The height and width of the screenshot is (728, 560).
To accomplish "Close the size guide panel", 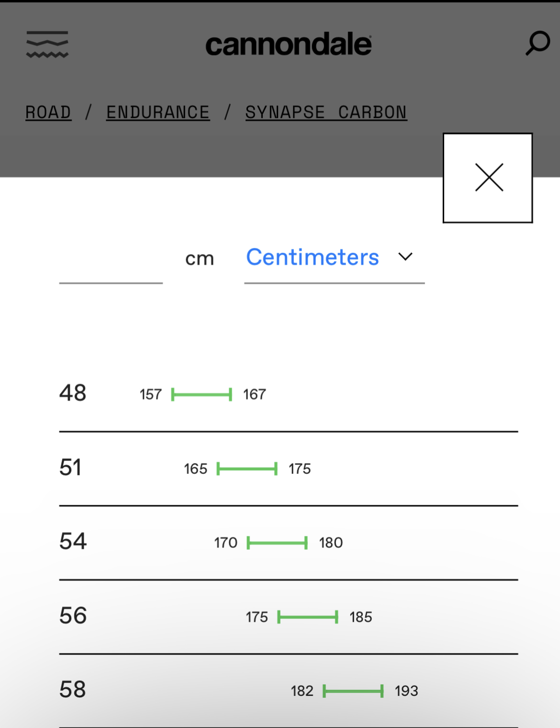I will point(488,178).
